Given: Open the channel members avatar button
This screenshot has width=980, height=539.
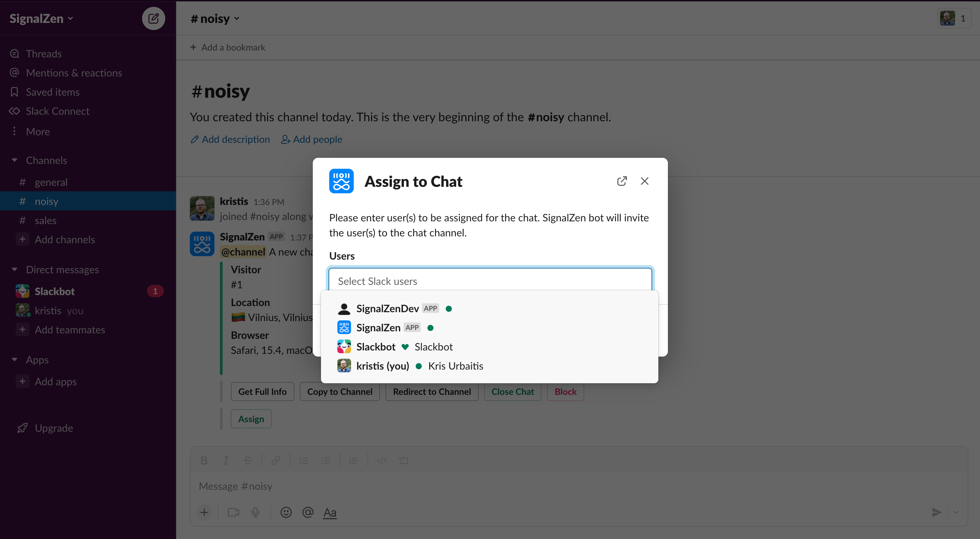Looking at the screenshot, I should (x=954, y=18).
